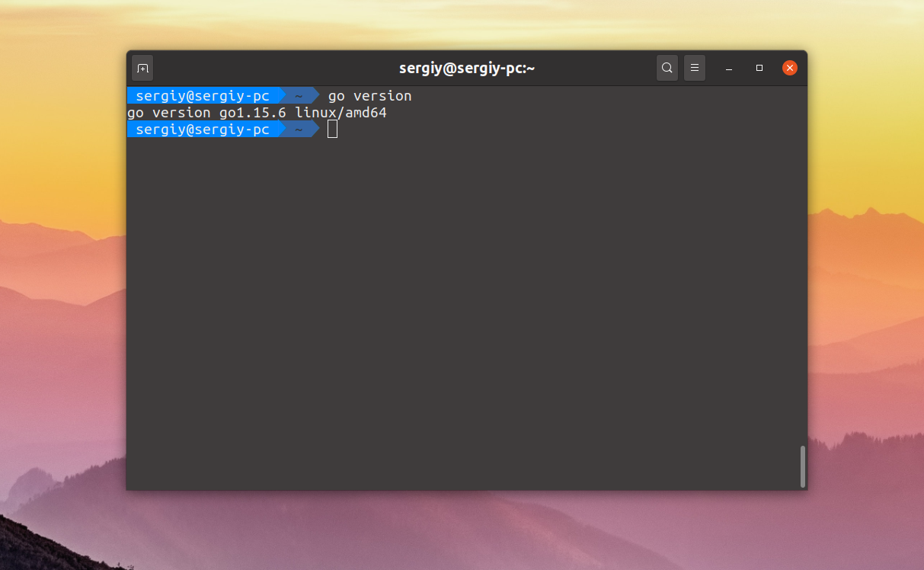Close the terminal window
This screenshot has height=570, width=924.
(x=790, y=68)
